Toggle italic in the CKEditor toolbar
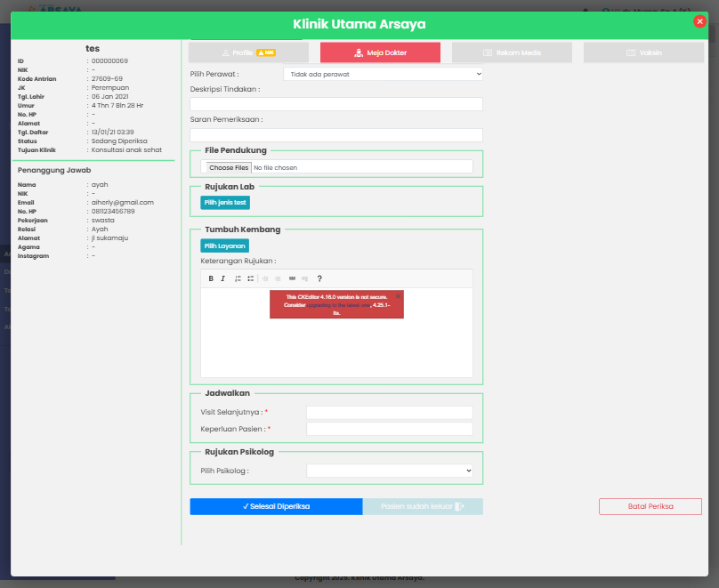The width and height of the screenshot is (719, 588). pos(222,278)
